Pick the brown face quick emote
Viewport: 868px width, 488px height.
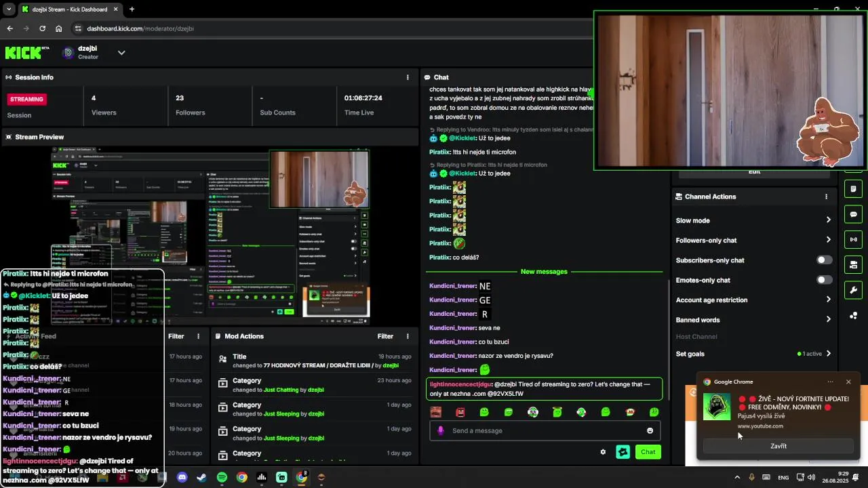[436, 412]
